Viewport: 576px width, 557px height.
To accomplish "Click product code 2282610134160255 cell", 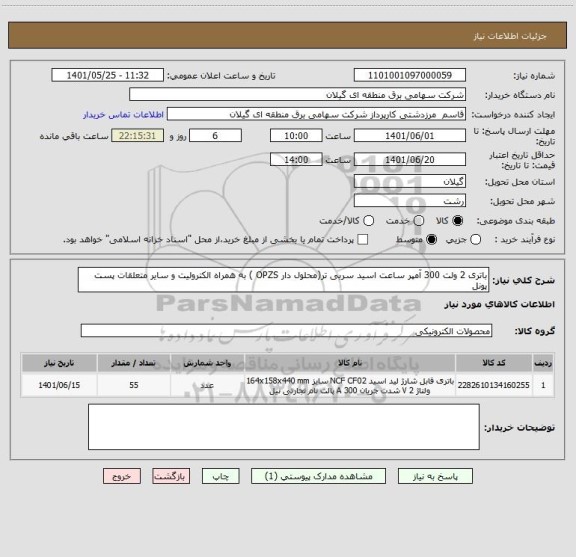I will click(x=494, y=385).
